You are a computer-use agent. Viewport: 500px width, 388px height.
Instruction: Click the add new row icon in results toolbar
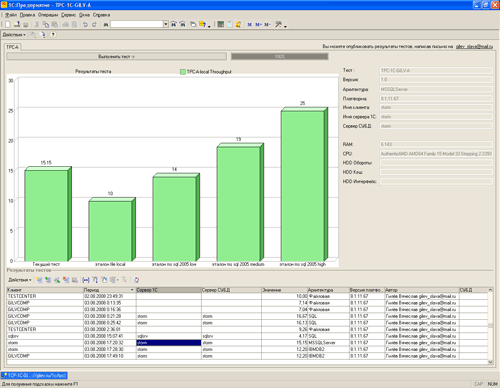(x=39, y=280)
